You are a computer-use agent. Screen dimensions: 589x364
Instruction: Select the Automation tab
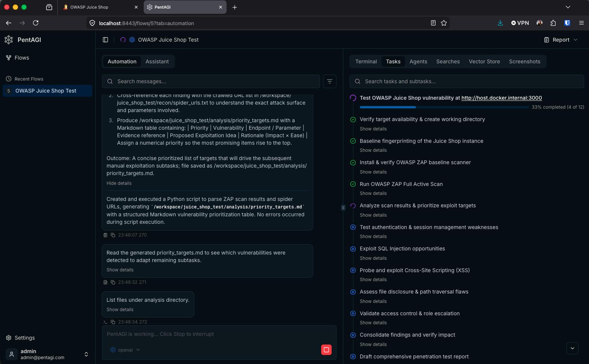point(122,61)
